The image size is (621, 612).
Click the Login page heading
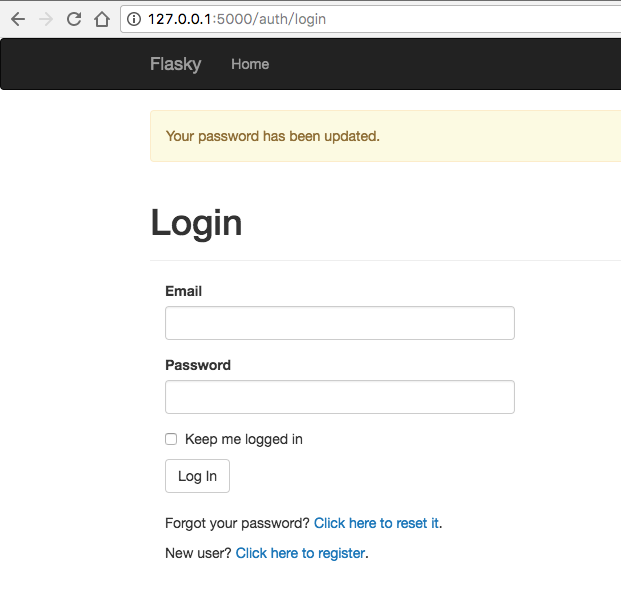pos(196,222)
